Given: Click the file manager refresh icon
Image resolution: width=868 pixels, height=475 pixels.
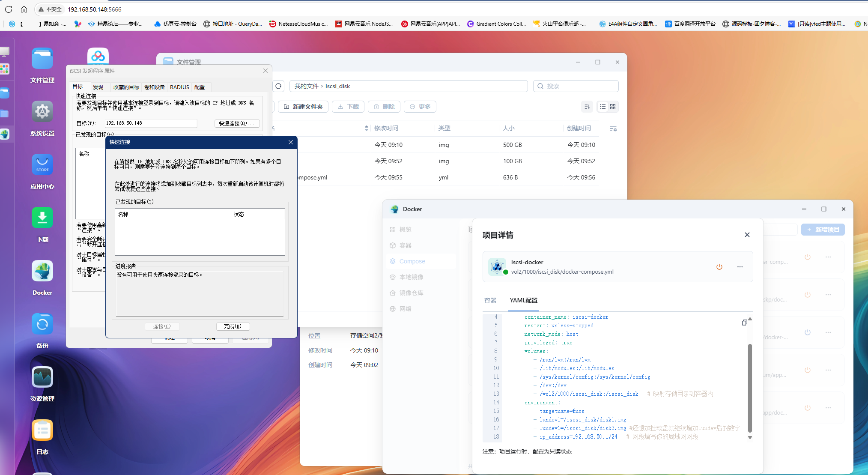Looking at the screenshot, I should (x=279, y=86).
